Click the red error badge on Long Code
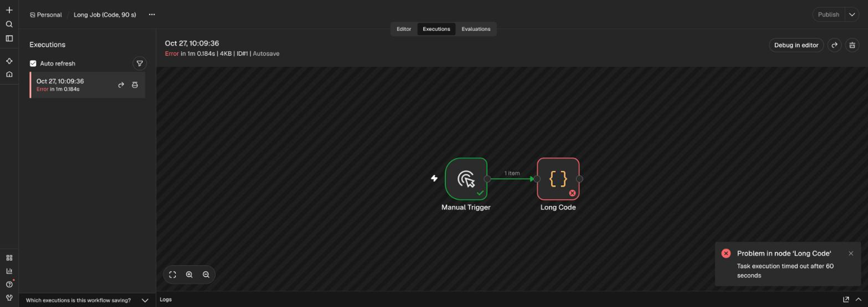868x307 pixels. [572, 193]
